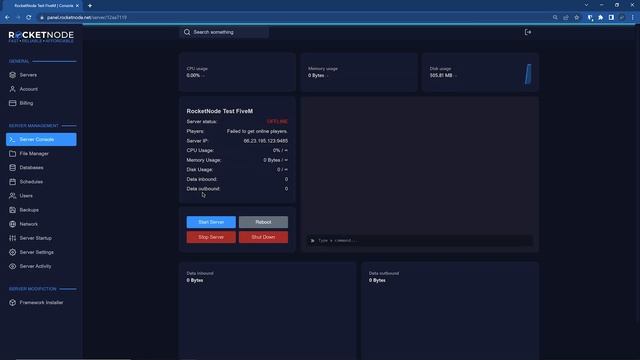Click the RocketNode Test FiveM heading
This screenshot has width=640, height=360.
click(220, 111)
